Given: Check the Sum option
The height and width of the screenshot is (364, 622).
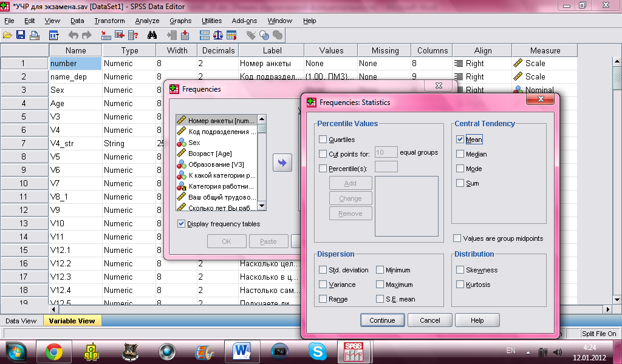Looking at the screenshot, I should pyautogui.click(x=460, y=183).
